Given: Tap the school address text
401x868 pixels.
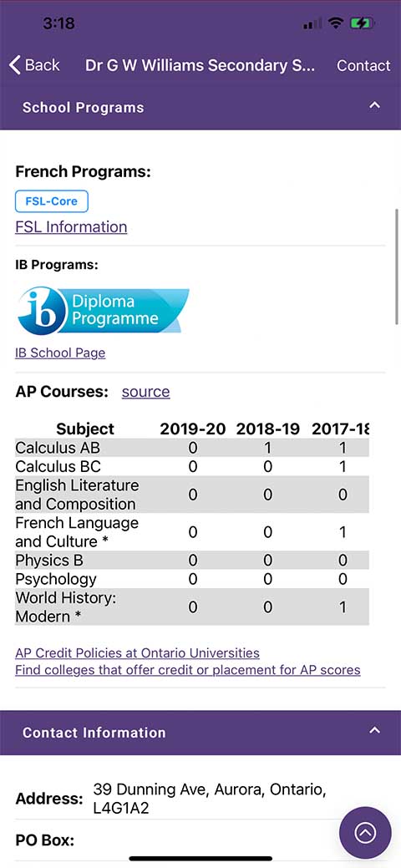Looking at the screenshot, I should pos(210,799).
